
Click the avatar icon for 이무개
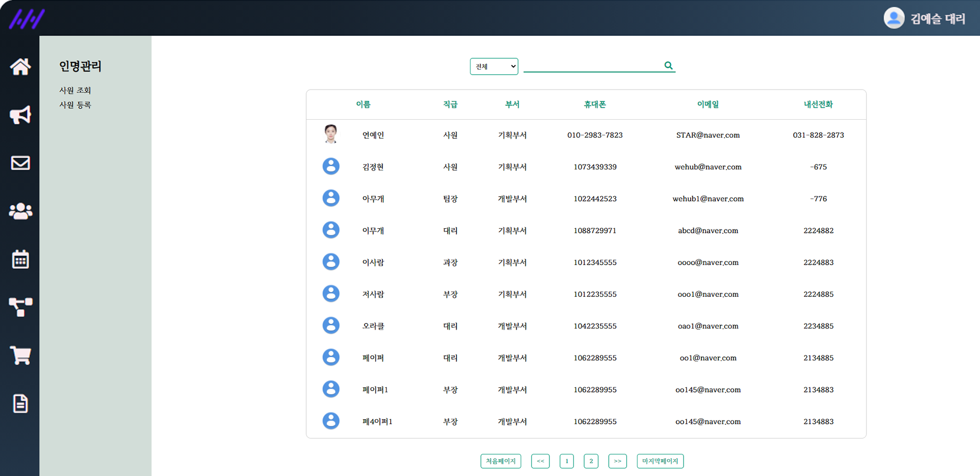(331, 230)
